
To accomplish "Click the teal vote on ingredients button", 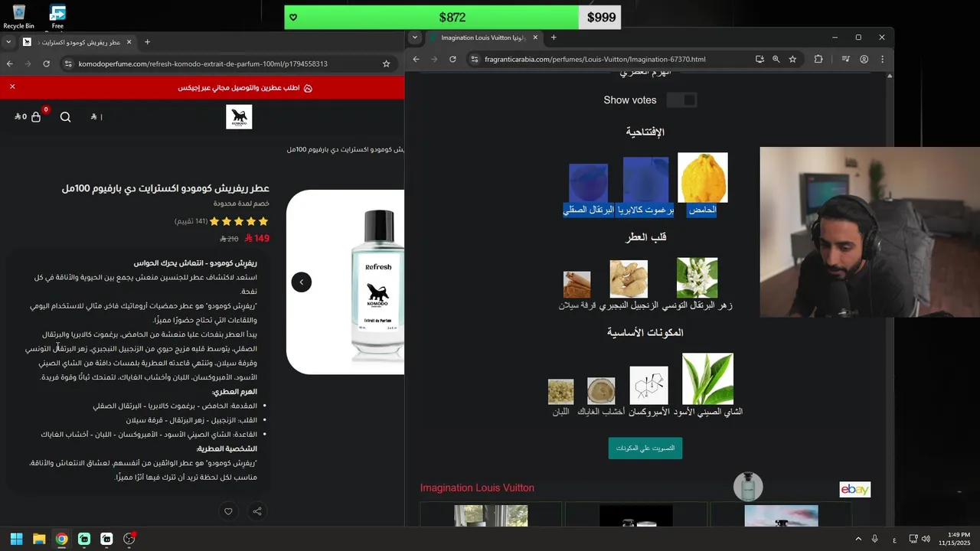I will [x=645, y=448].
